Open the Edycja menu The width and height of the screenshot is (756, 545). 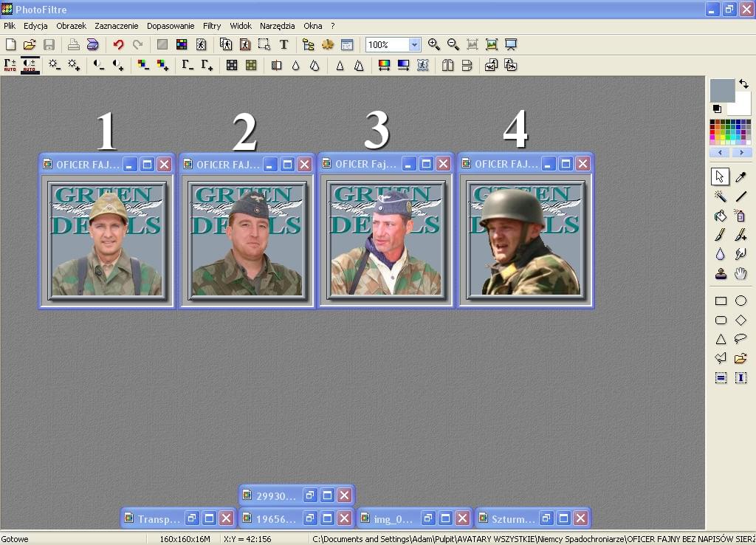coord(35,26)
